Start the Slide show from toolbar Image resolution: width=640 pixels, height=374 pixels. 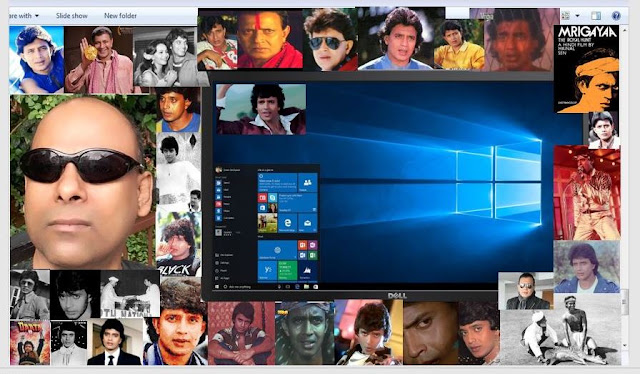71,16
